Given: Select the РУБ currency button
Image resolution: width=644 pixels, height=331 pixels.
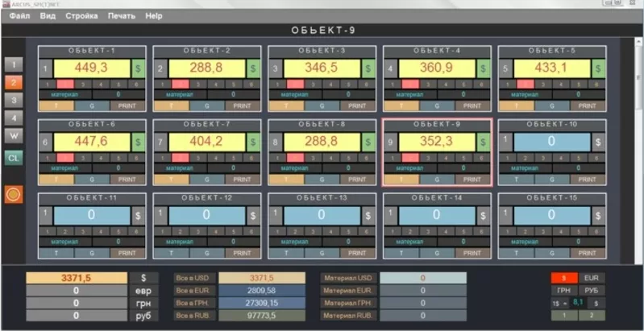Looking at the screenshot, I should [592, 290].
